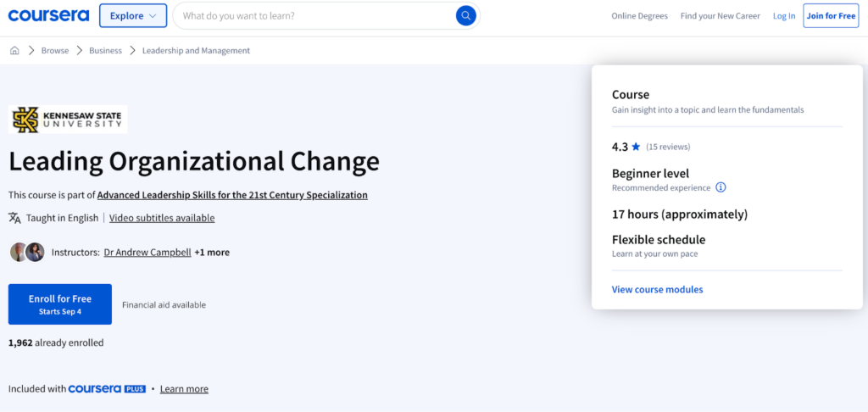
Task: Click the rating star icon
Action: 636,147
